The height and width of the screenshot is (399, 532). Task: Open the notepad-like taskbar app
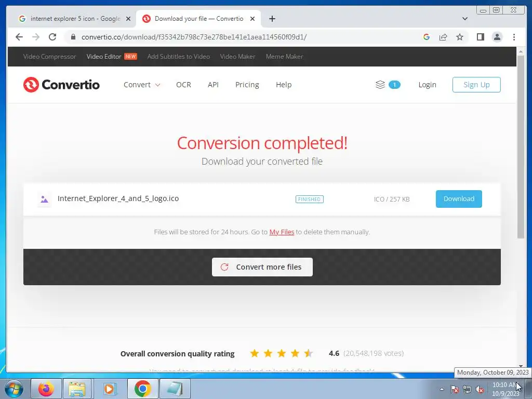point(175,389)
